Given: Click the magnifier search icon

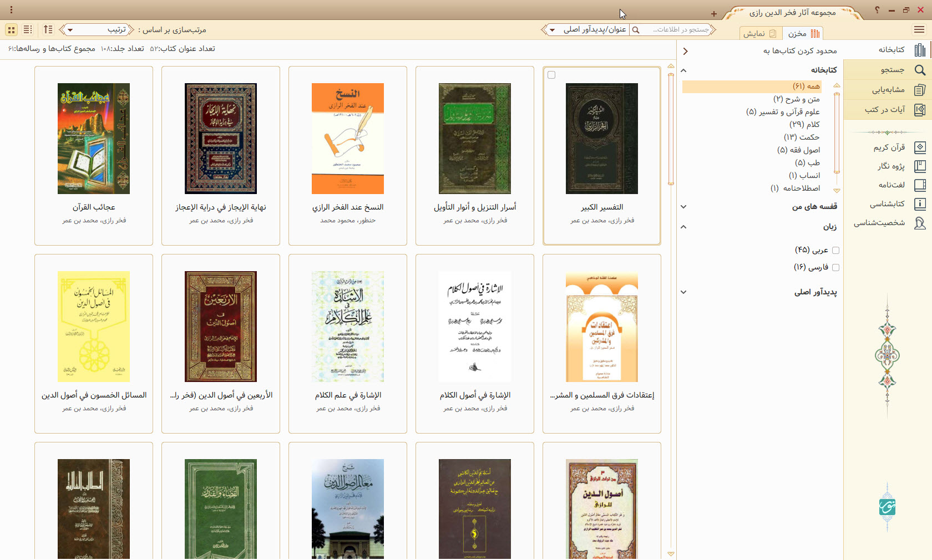Looking at the screenshot, I should [636, 30].
